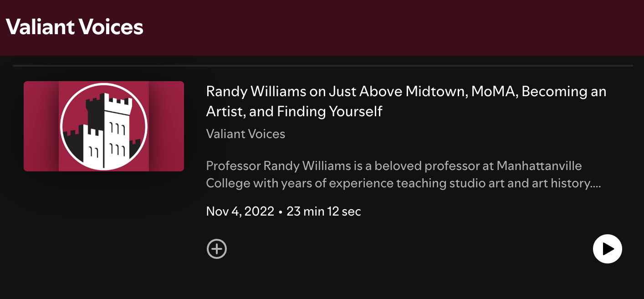Click the Nov 4, 2022 release date
Viewport: 644px width, 299px height.
[239, 211]
